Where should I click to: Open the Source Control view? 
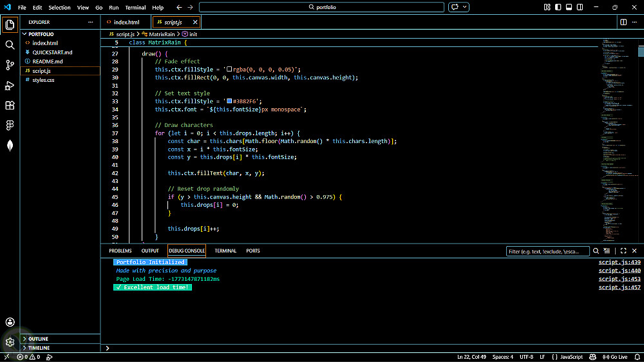[x=10, y=65]
